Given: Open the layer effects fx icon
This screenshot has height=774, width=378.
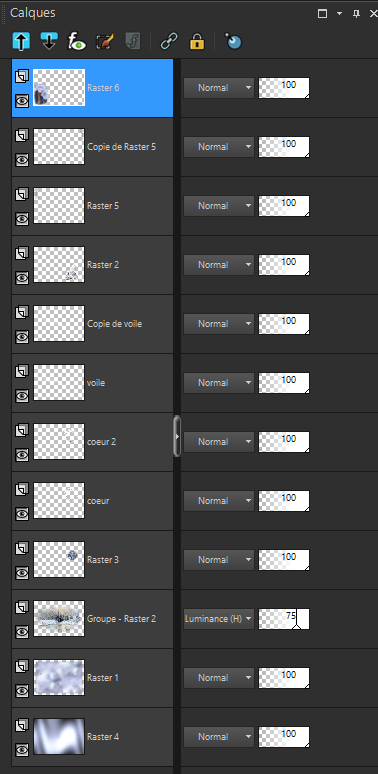Looking at the screenshot, I should pyautogui.click(x=76, y=41).
